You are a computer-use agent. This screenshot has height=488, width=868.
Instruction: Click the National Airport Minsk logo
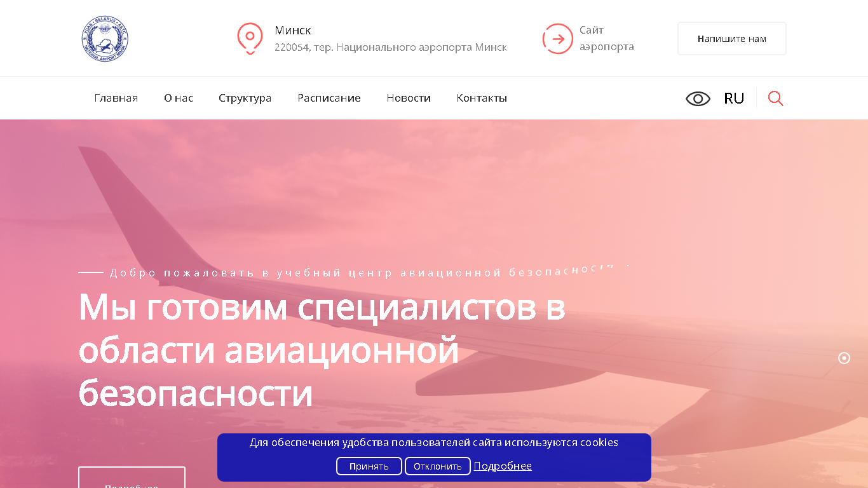pos(105,39)
